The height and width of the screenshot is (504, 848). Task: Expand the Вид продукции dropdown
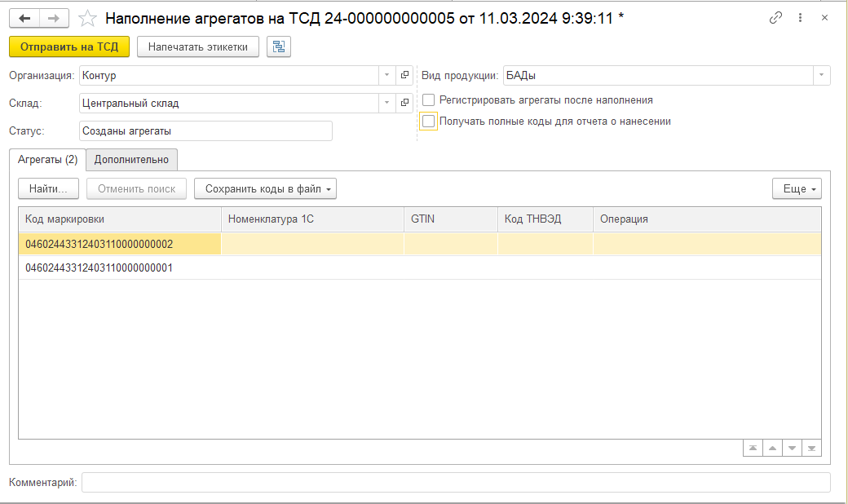point(821,75)
